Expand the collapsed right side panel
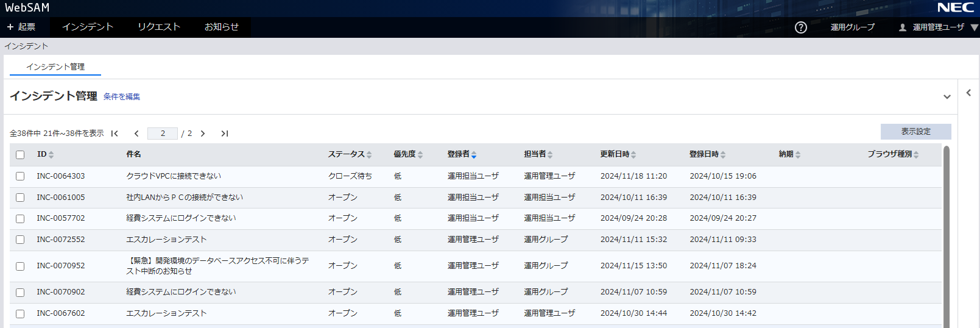Image resolution: width=980 pixels, height=328 pixels. [x=968, y=93]
